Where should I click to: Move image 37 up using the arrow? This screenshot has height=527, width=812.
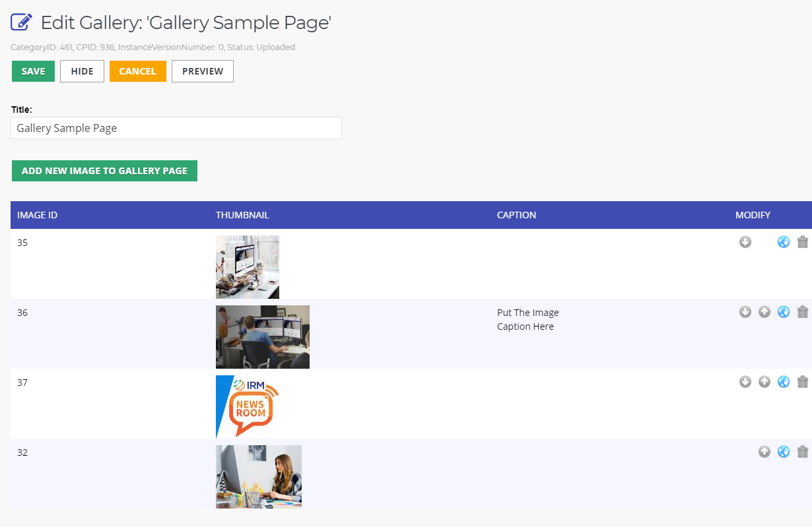(x=764, y=382)
